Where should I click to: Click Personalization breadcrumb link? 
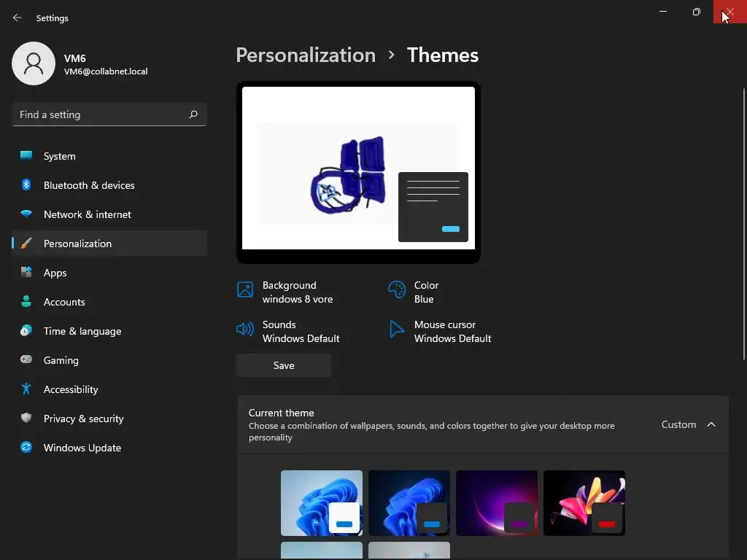pos(306,55)
